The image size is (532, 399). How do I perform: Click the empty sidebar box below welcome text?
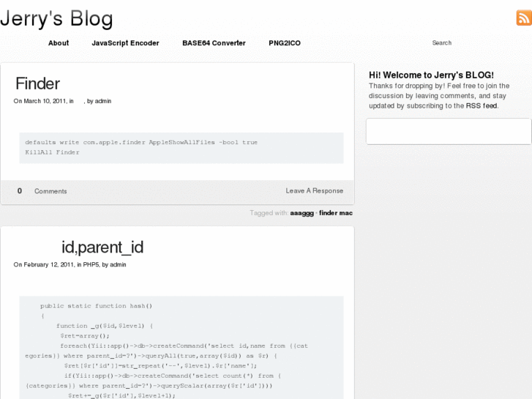tap(449, 132)
